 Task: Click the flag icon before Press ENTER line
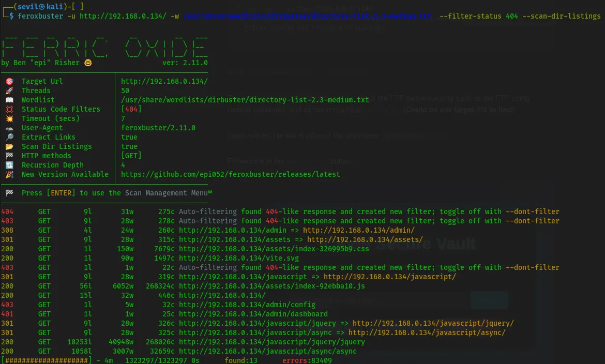tap(9, 193)
